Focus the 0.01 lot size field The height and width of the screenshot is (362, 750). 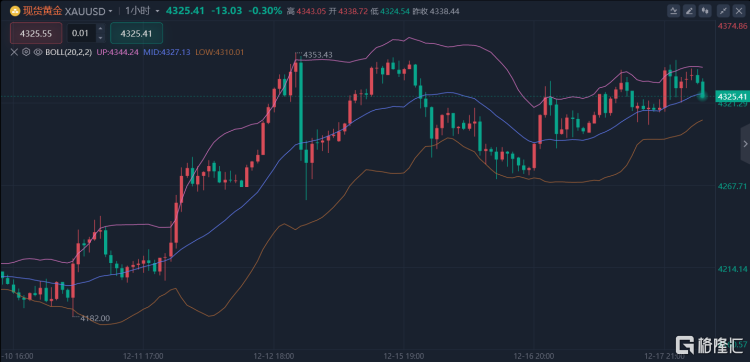click(81, 33)
